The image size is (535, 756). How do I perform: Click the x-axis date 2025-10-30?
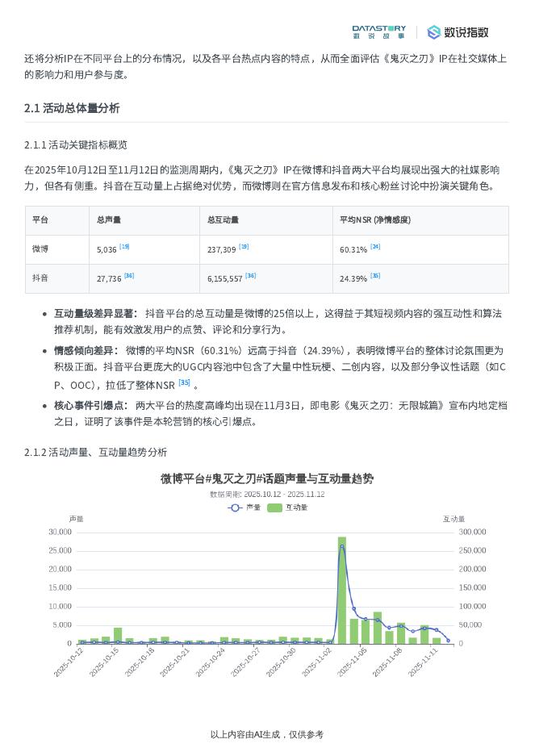coord(282,662)
